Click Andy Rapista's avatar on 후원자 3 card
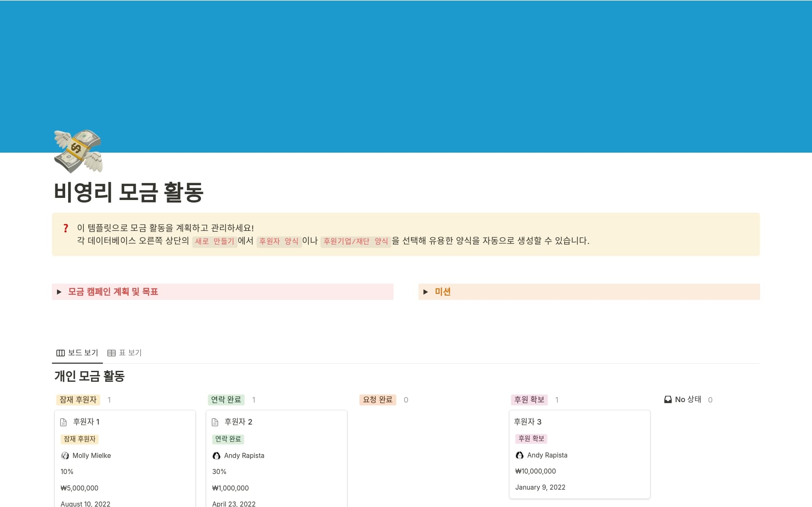 click(x=519, y=455)
